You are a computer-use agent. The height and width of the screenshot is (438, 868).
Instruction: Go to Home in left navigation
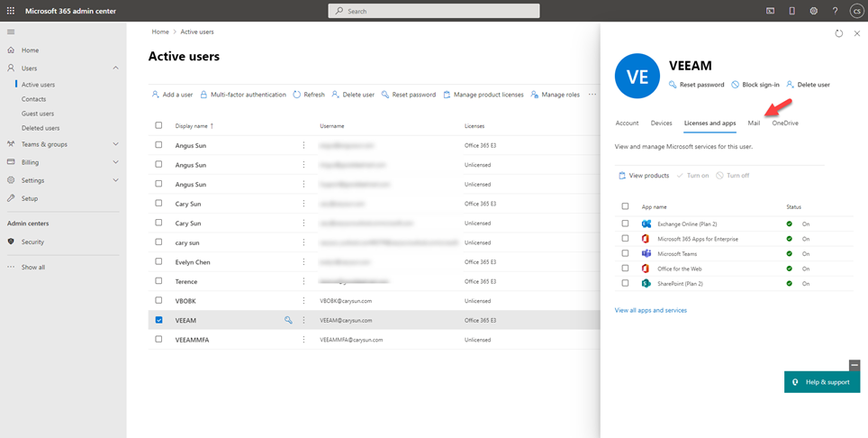[30, 50]
